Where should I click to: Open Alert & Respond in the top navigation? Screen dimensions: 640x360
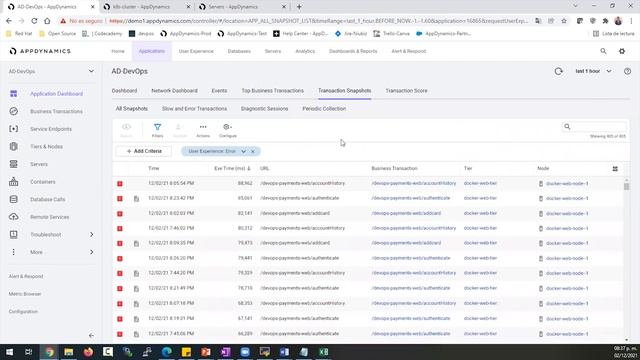(409, 51)
